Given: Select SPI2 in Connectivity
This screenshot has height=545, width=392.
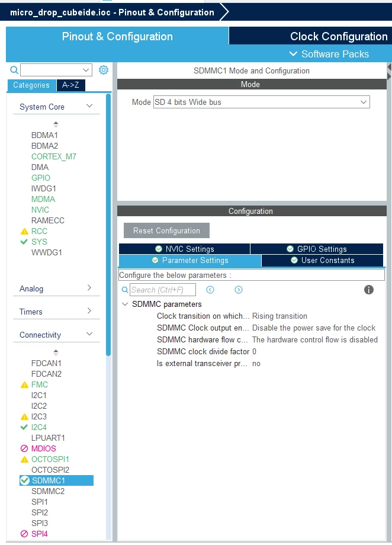Looking at the screenshot, I should pos(40,512).
